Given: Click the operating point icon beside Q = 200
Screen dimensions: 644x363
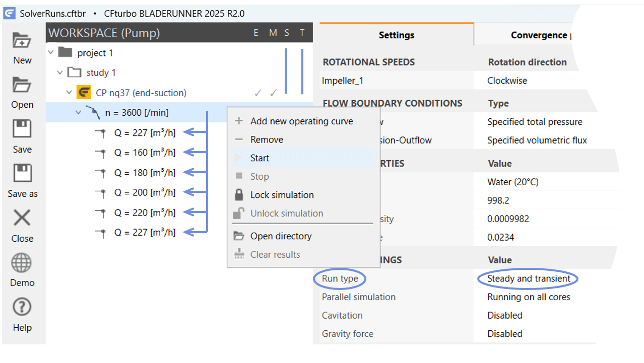Looking at the screenshot, I should pos(101,192).
